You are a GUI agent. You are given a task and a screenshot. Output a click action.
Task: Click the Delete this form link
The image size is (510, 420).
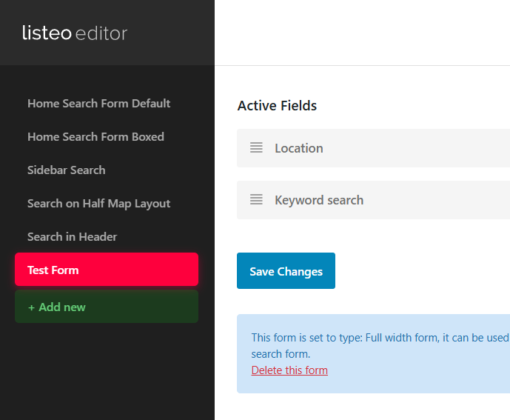pyautogui.click(x=289, y=370)
